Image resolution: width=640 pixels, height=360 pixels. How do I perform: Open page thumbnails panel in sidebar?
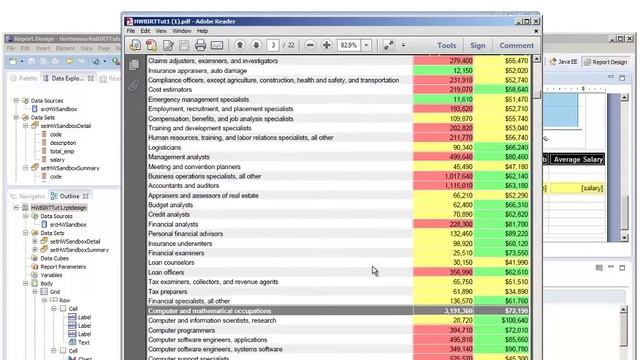[134, 65]
